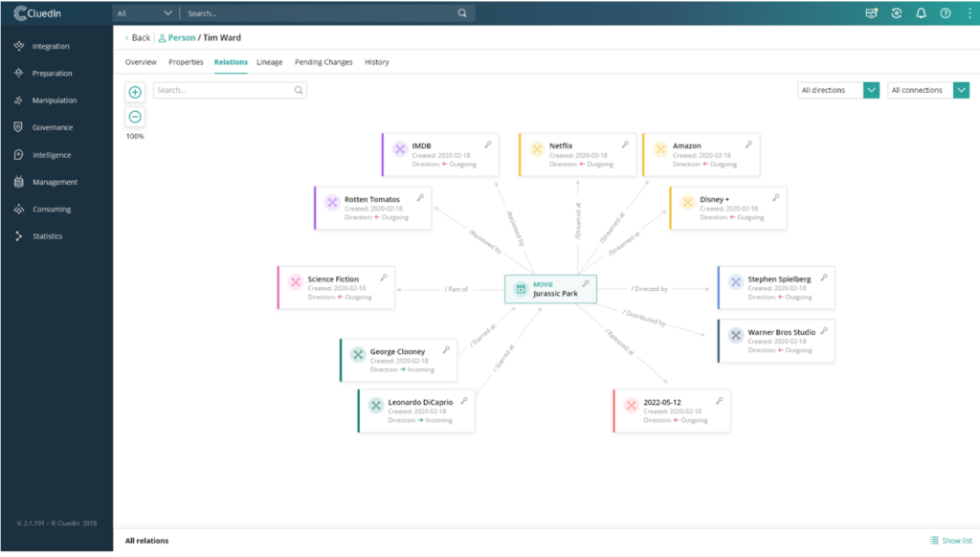This screenshot has height=557, width=980.
Task: Zoom out the relations graph
Action: tap(135, 117)
